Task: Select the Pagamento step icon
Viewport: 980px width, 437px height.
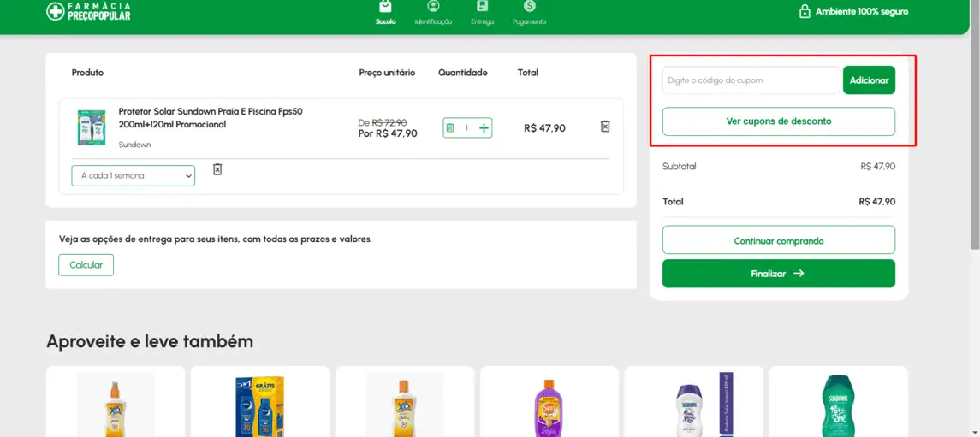Action: (x=530, y=6)
